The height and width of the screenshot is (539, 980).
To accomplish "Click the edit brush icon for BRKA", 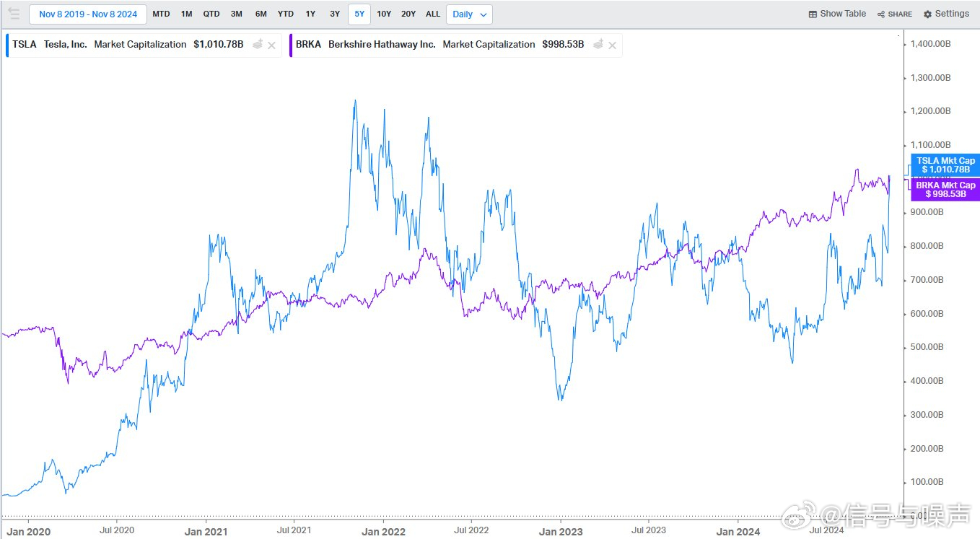I will [x=598, y=45].
